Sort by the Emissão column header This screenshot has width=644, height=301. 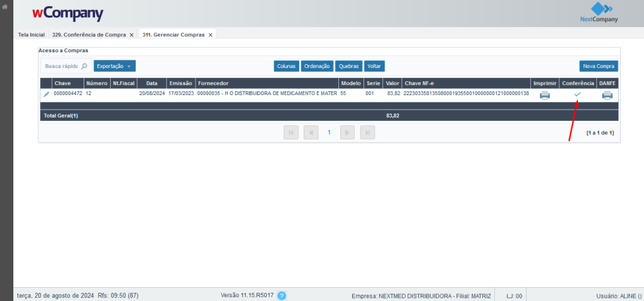tap(180, 83)
